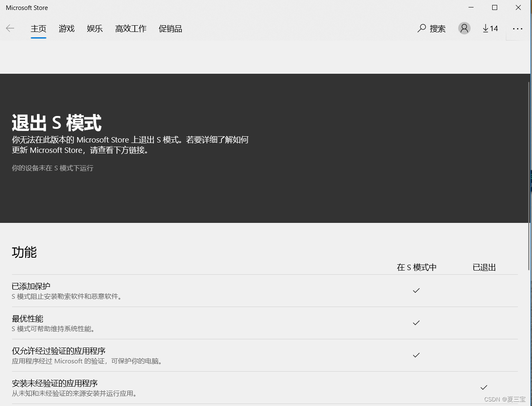532x406 pixels.
Task: Click the 已退出 column header
Action: [484, 267]
